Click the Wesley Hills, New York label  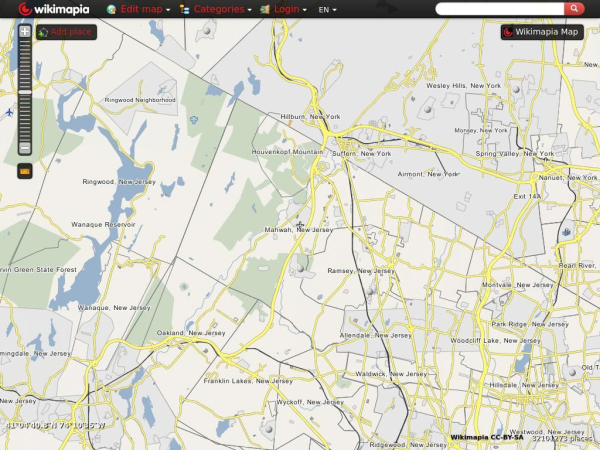463,86
